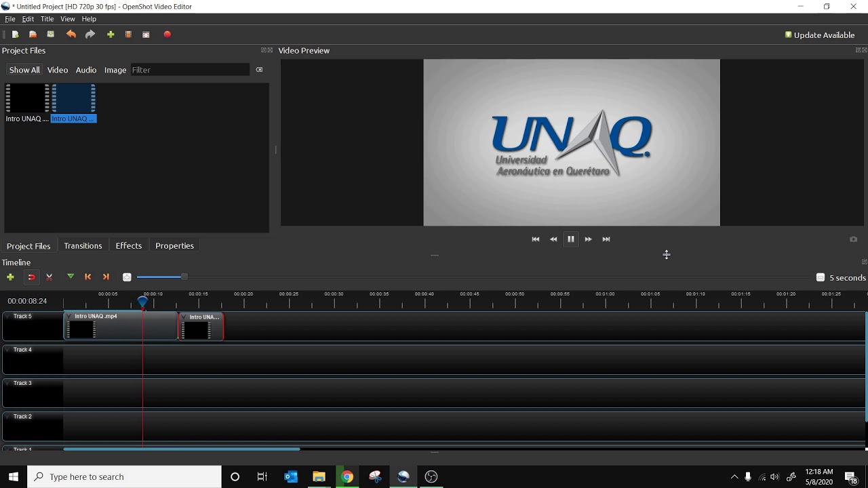The height and width of the screenshot is (488, 868).
Task: Open Track 3 dropdown arrow menu
Action: pos(8,383)
